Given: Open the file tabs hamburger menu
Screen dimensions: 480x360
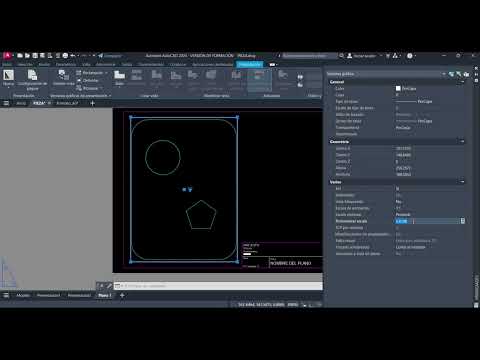Looking at the screenshot, I should 6,103.
